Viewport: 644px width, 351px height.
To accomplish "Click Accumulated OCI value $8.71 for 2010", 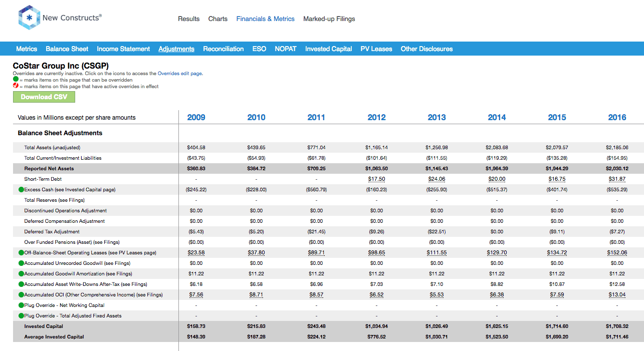I will pyautogui.click(x=256, y=295).
